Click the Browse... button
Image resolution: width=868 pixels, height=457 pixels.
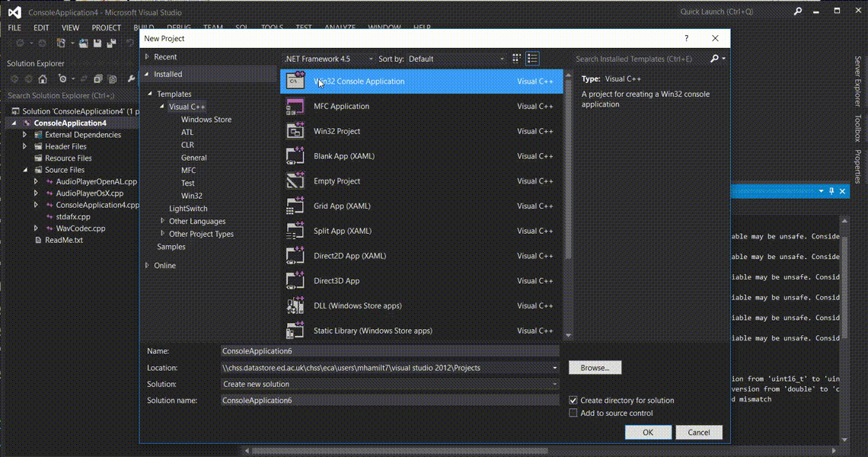tap(595, 368)
